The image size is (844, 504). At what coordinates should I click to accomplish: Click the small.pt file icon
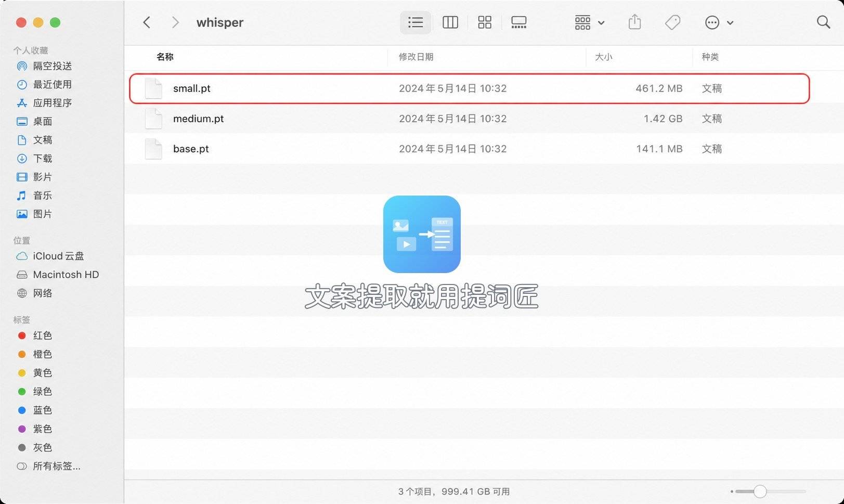pos(153,88)
